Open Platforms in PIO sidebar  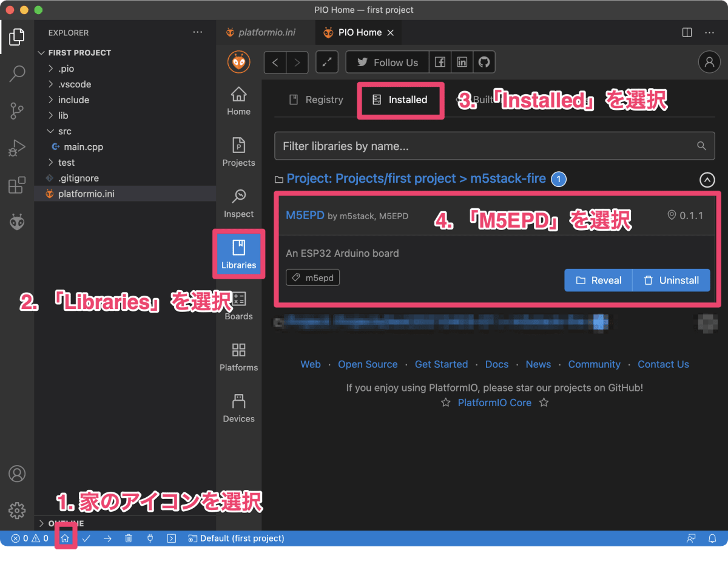[239, 357]
